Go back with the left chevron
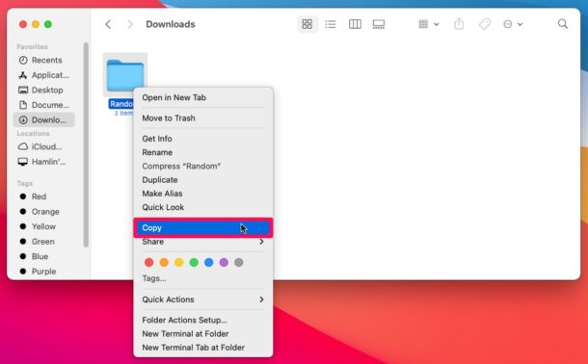The height and width of the screenshot is (364, 588). pyautogui.click(x=108, y=24)
